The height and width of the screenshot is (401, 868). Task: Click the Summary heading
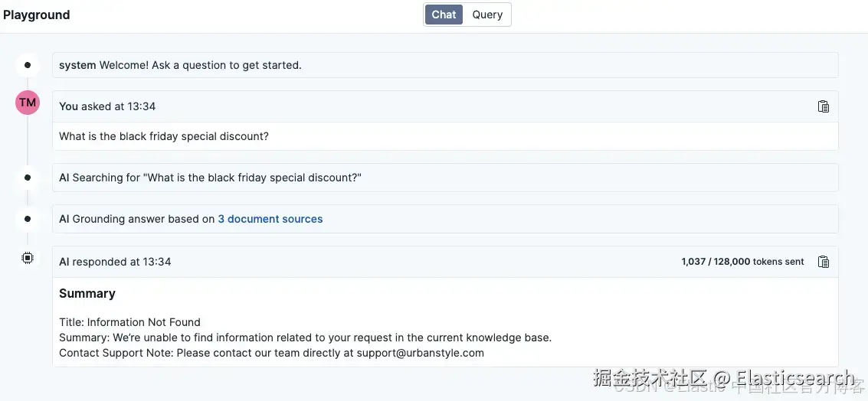87,293
